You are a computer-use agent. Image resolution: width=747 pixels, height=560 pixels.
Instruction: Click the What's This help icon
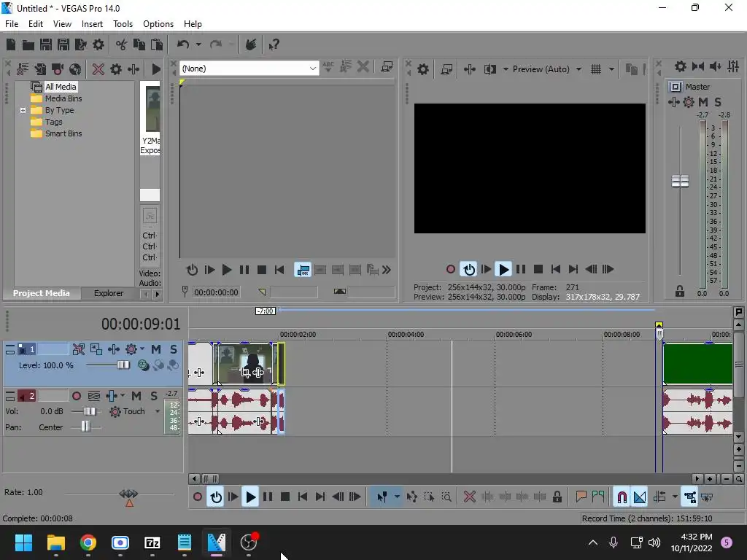[274, 44]
